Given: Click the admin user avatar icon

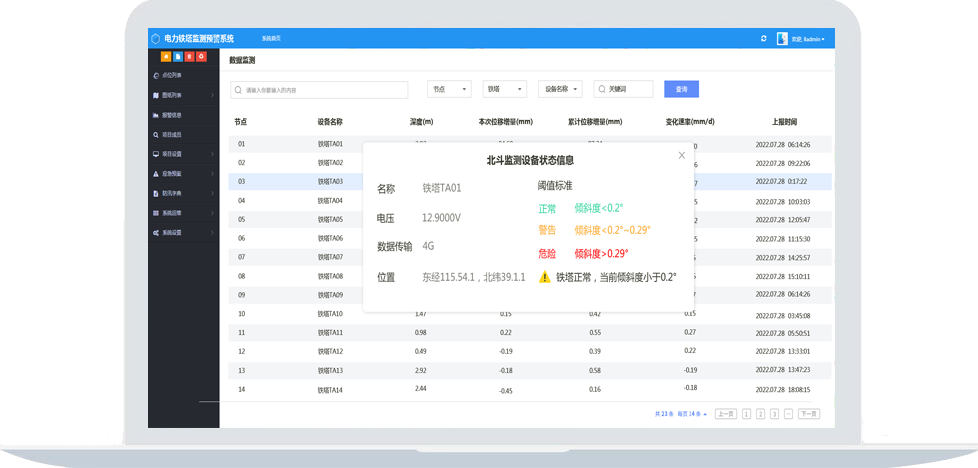Looking at the screenshot, I should click(x=783, y=39).
